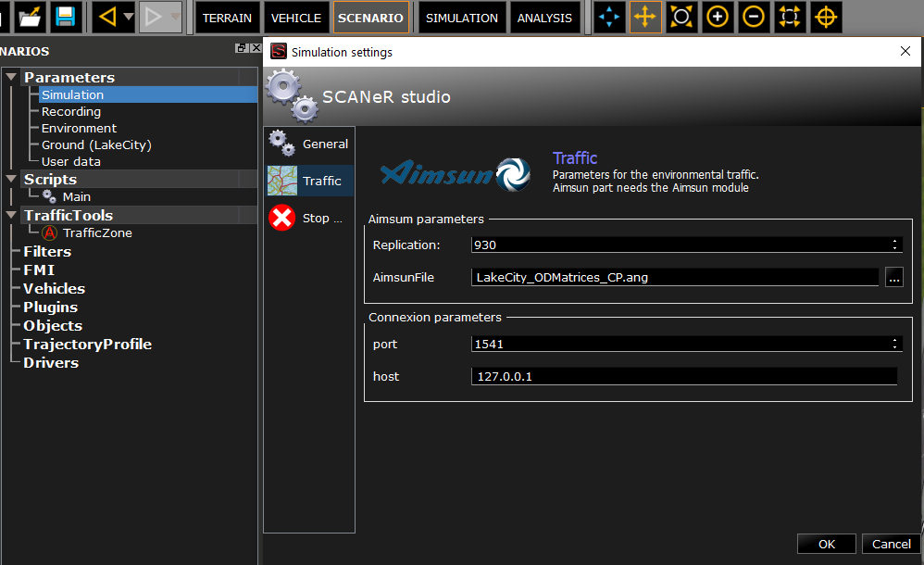
Task: Collapse the Scripts tree section
Action: [x=11, y=180]
